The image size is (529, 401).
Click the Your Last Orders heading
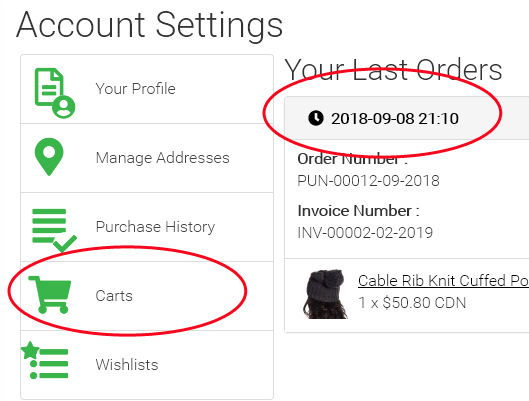pyautogui.click(x=393, y=70)
